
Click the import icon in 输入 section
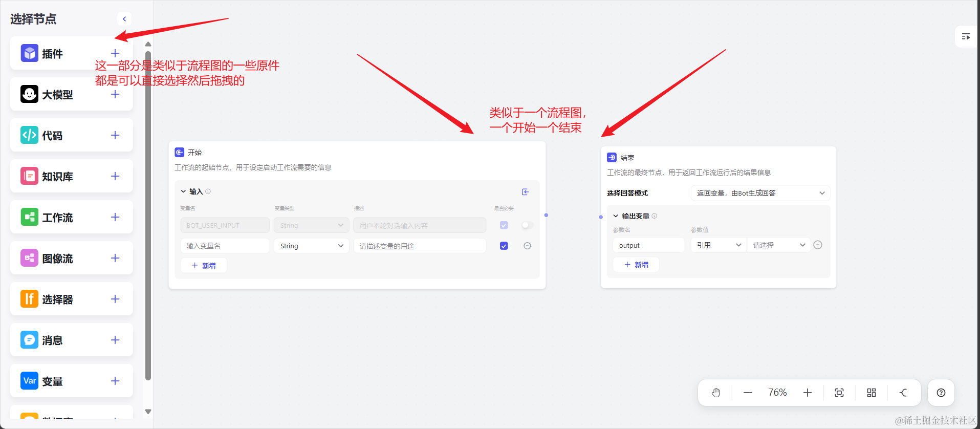pos(526,192)
